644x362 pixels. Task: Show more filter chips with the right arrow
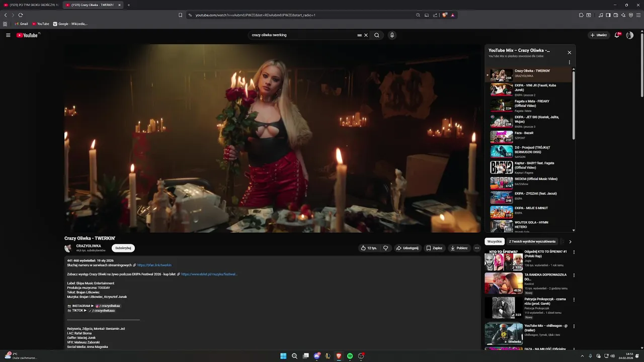click(570, 242)
